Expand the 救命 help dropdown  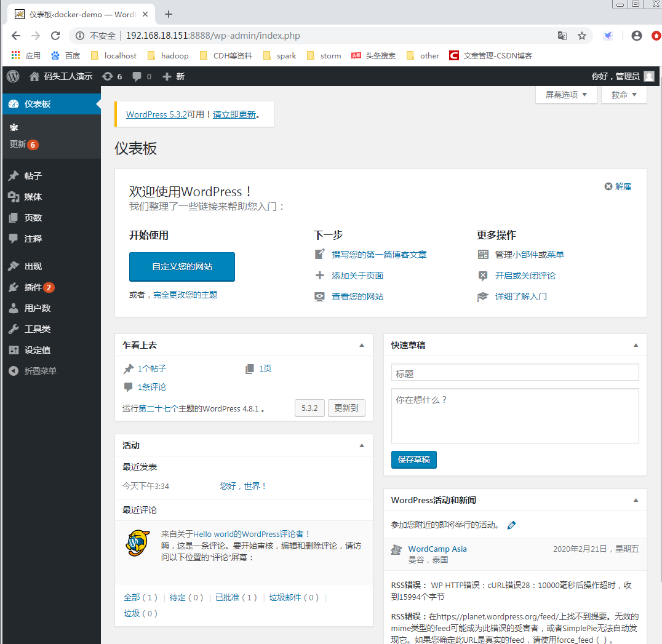pyautogui.click(x=624, y=95)
